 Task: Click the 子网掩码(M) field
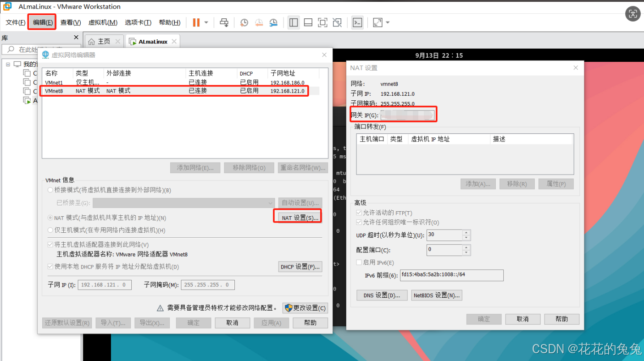click(208, 285)
